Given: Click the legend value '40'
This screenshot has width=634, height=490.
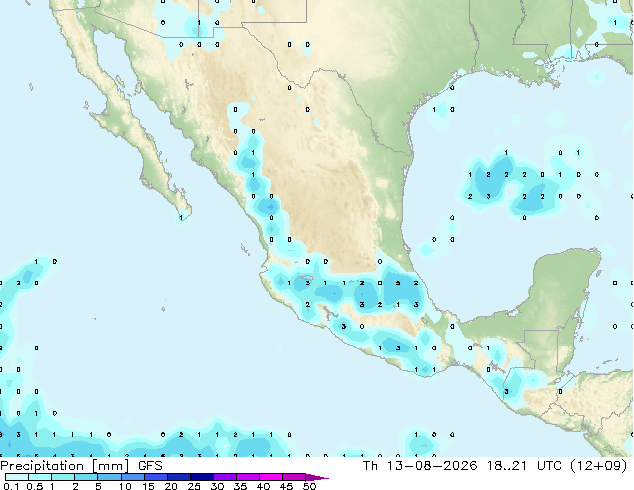Looking at the screenshot, I should pos(263,486).
